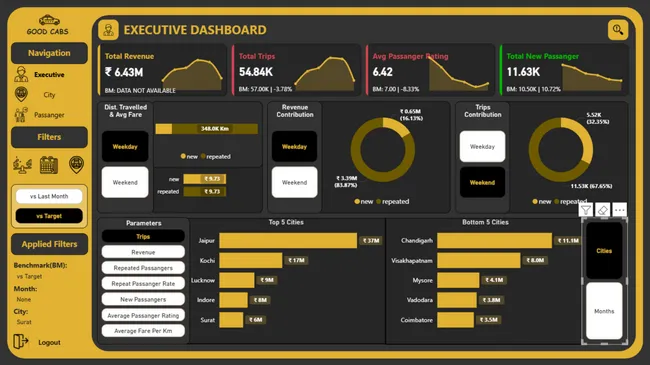Click the Revenue Contribution donut chart
The width and height of the screenshot is (650, 365).
click(383, 150)
